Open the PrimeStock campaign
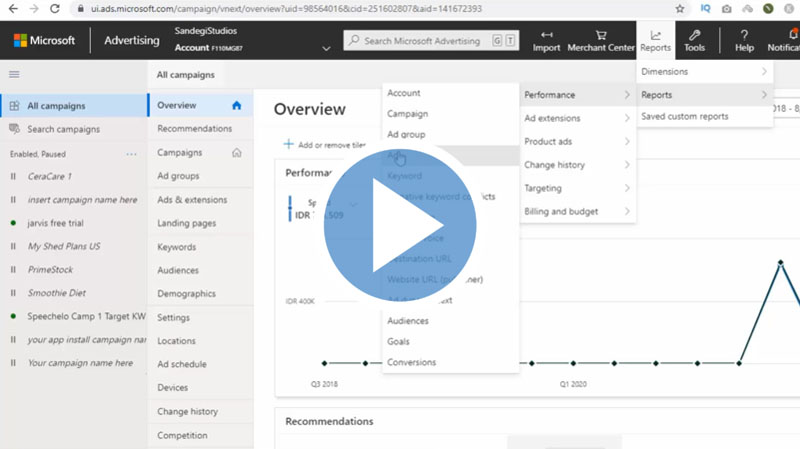 [50, 269]
